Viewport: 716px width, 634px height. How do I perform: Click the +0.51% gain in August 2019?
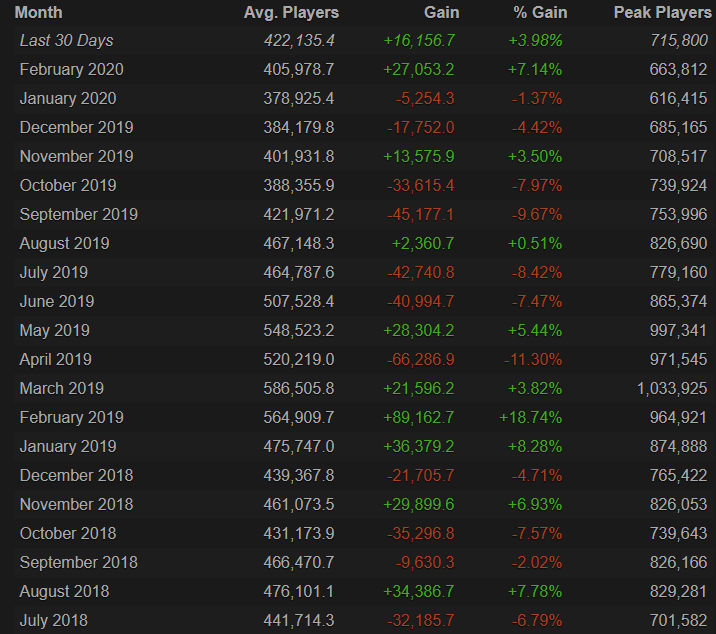535,243
